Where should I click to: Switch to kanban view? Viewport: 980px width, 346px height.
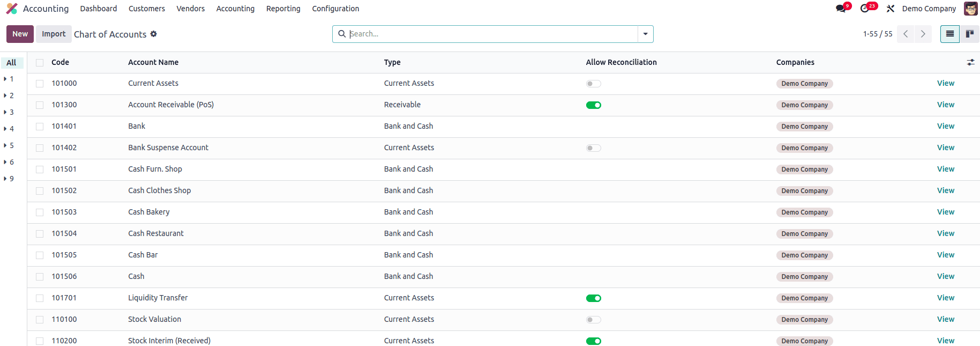point(969,34)
